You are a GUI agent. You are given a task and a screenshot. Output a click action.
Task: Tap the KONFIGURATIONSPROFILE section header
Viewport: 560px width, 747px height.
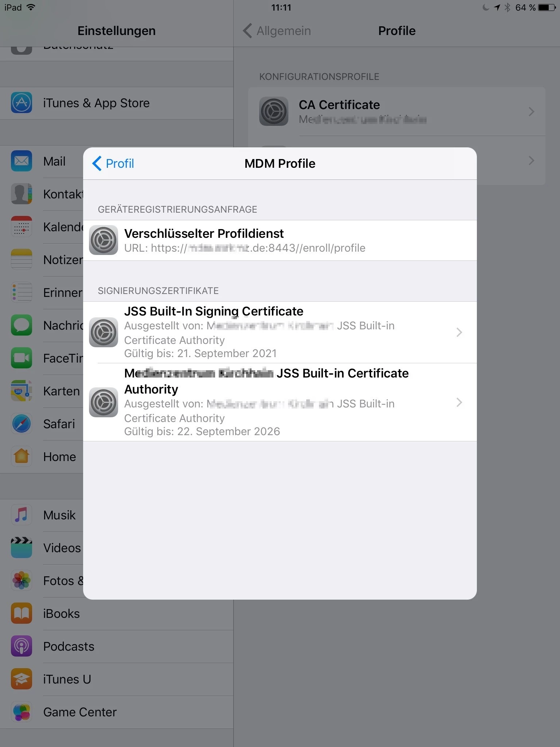tap(319, 77)
